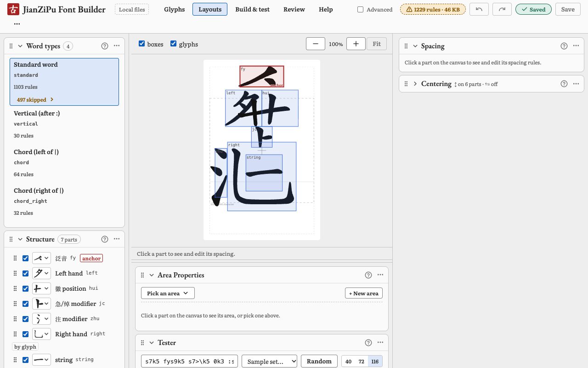
Task: Open the Build & test tab
Action: pos(253,9)
